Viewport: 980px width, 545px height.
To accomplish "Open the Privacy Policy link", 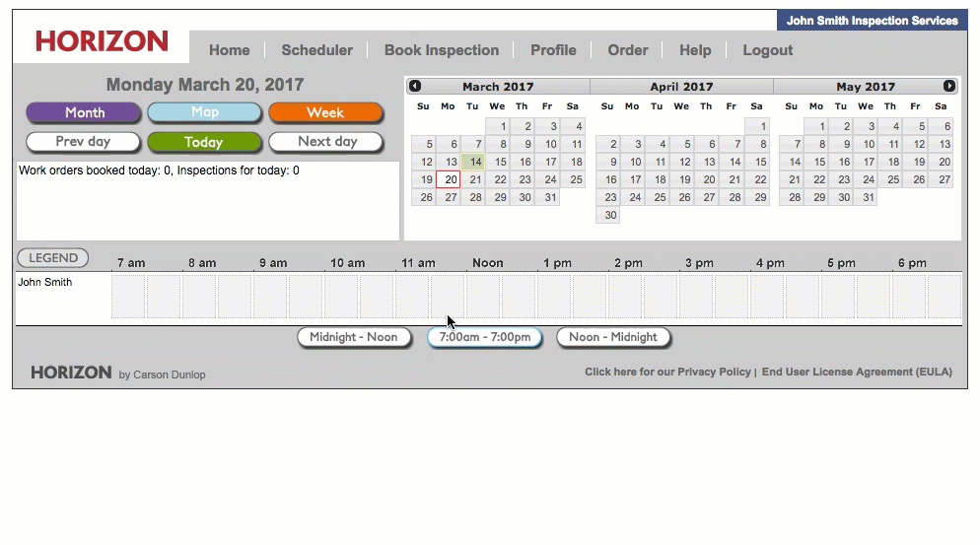I will [x=667, y=373].
